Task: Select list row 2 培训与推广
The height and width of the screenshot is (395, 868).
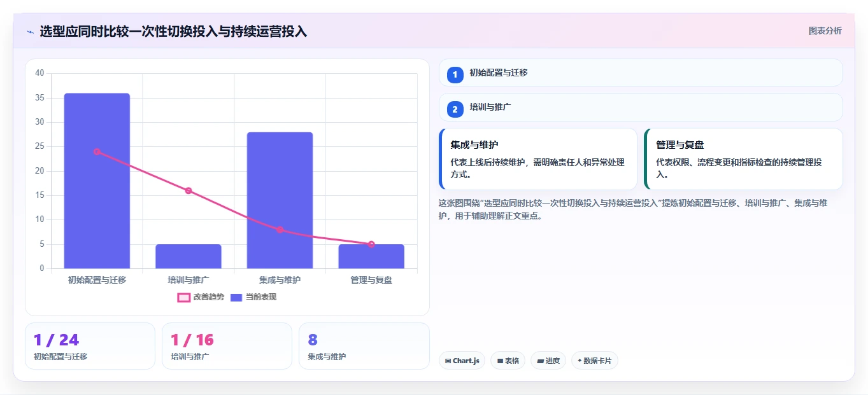Action: pyautogui.click(x=641, y=107)
